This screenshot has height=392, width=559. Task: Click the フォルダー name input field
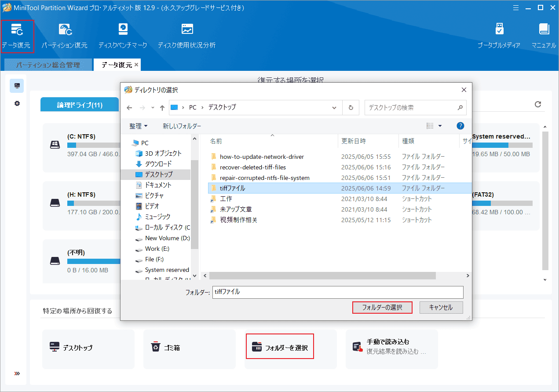(x=338, y=292)
